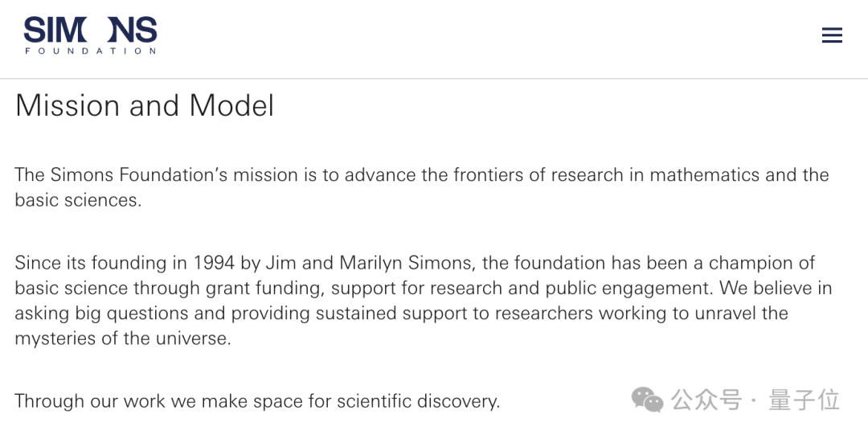Click the phrase "mysteries of the universe"
The width and height of the screenshot is (868, 435).
(x=122, y=339)
